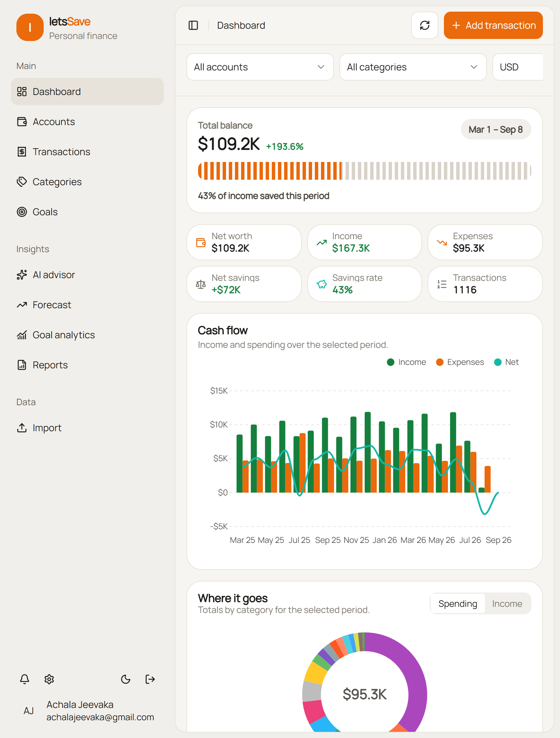Click the Net savings scale icon
Image resolution: width=560 pixels, height=738 pixels.
(201, 284)
